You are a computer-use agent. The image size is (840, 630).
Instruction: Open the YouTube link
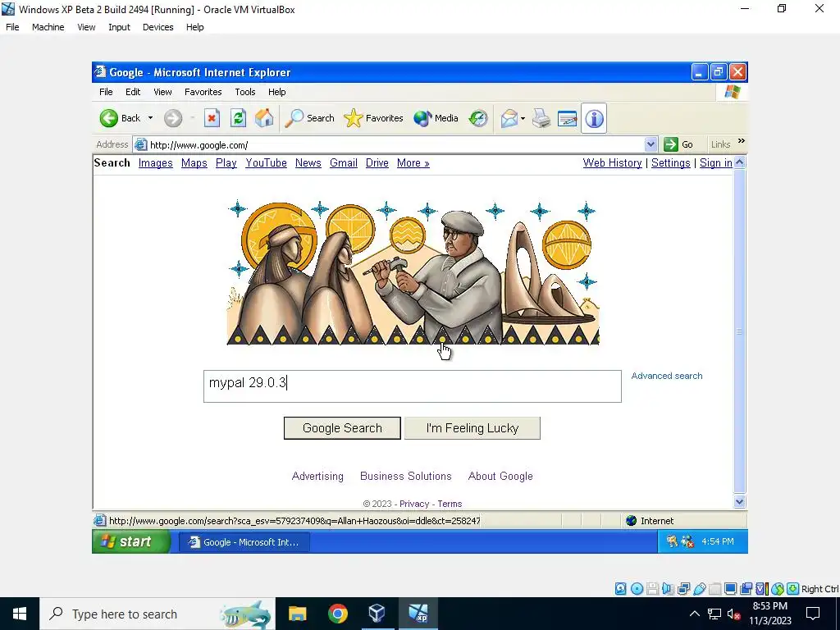[x=266, y=163]
